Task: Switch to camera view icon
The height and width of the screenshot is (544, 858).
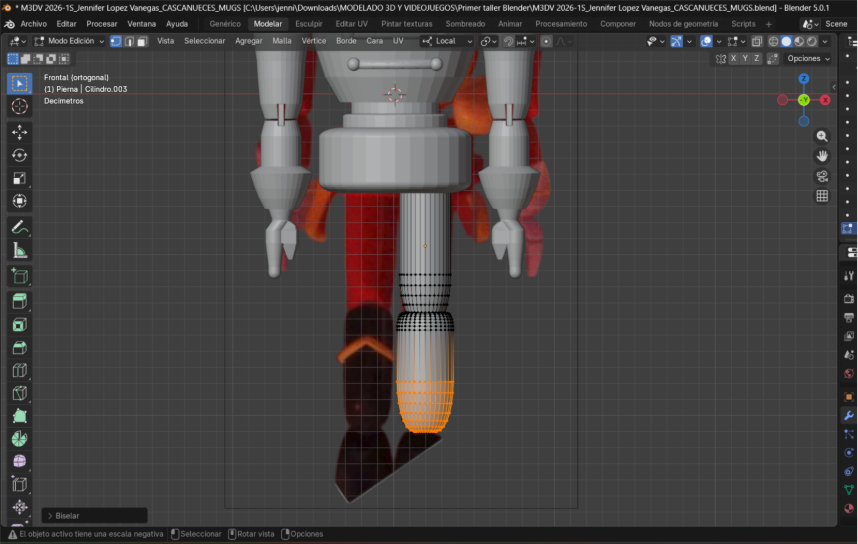Action: tap(822, 176)
